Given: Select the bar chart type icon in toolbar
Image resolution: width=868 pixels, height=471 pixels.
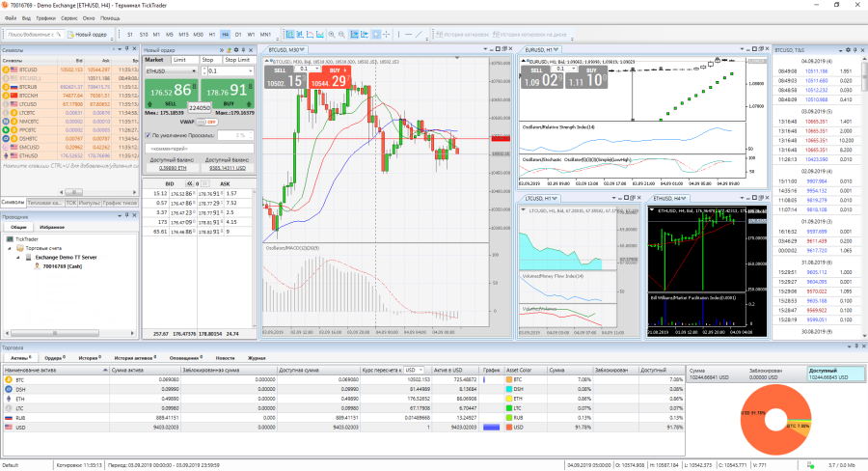Looking at the screenshot, I should click(289, 35).
